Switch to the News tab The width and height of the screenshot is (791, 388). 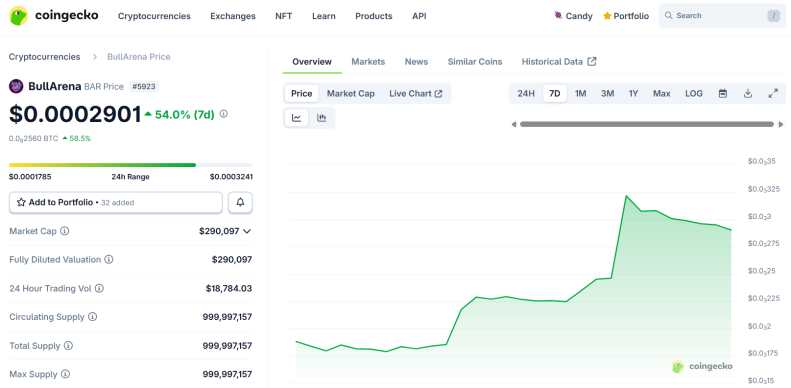[x=416, y=62]
